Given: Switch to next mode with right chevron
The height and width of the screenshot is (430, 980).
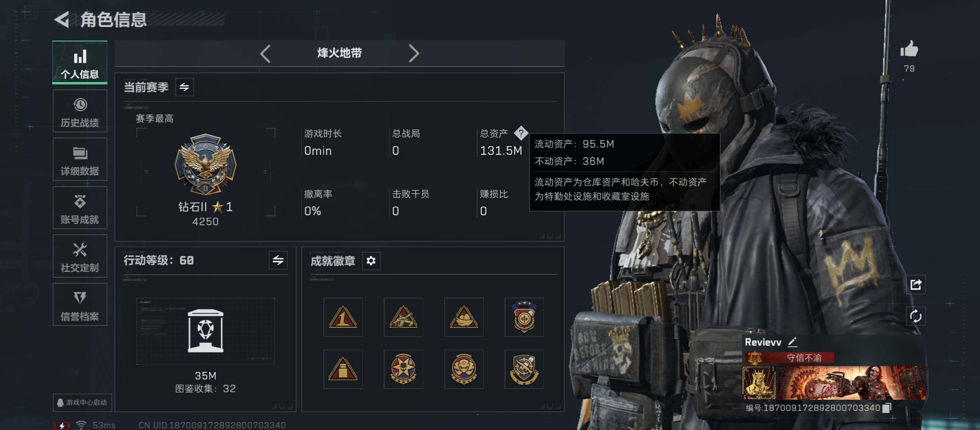Looking at the screenshot, I should click(x=414, y=53).
